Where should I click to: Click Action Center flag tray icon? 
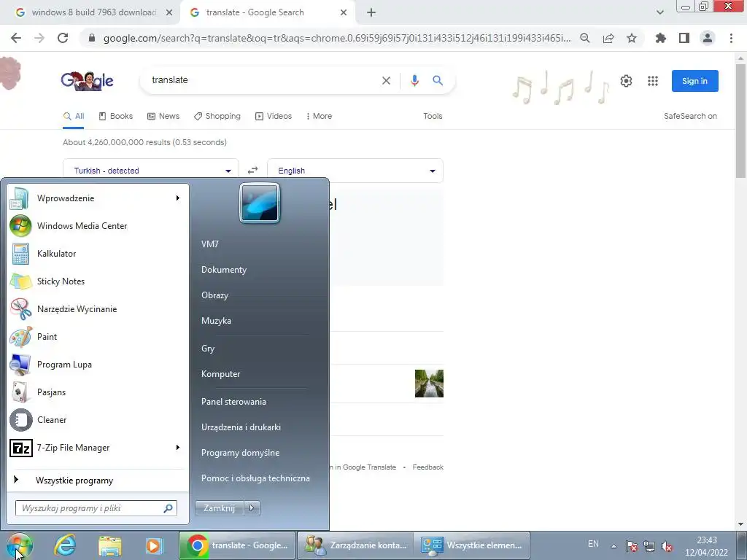click(x=631, y=546)
